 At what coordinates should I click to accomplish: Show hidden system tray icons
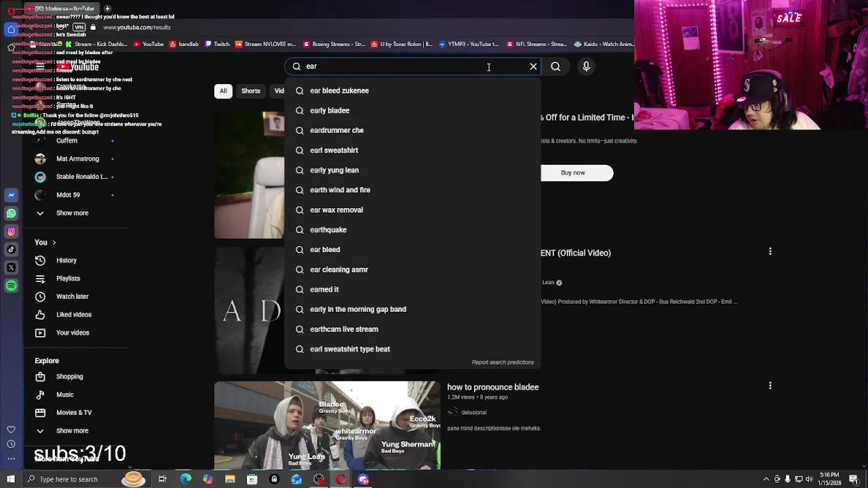(x=766, y=479)
